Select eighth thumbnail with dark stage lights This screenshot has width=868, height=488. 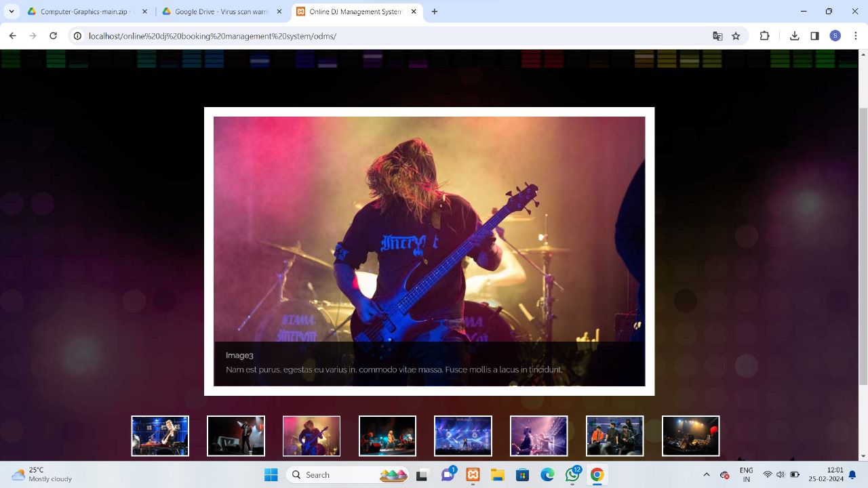pos(690,436)
